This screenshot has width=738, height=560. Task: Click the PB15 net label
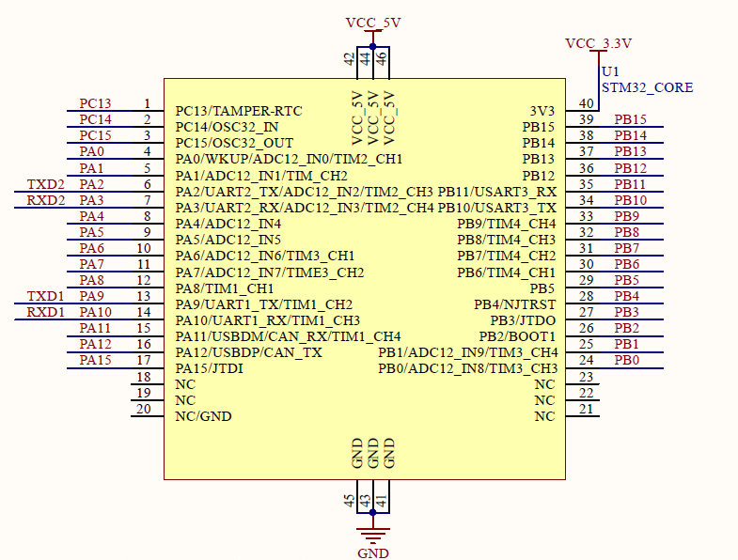(630, 119)
